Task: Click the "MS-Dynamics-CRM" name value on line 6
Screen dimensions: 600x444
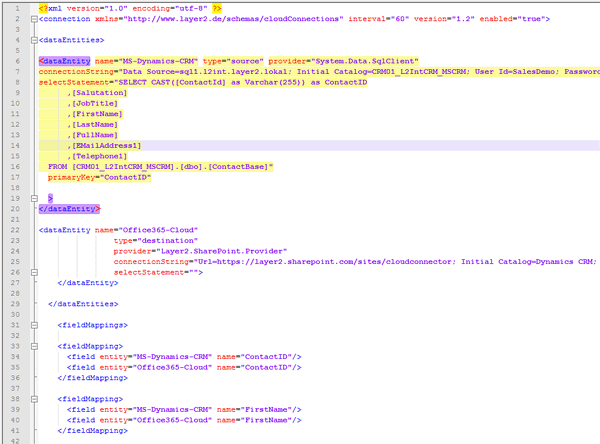Action: click(x=159, y=61)
